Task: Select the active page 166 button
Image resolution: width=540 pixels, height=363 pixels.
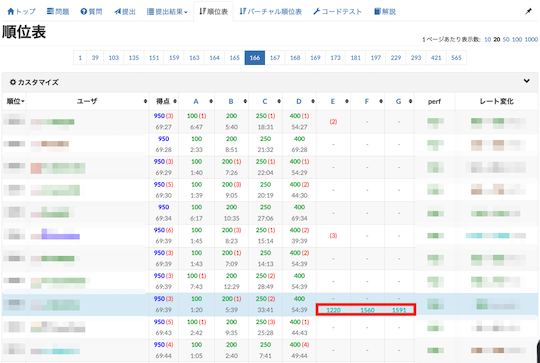Action: coord(255,58)
